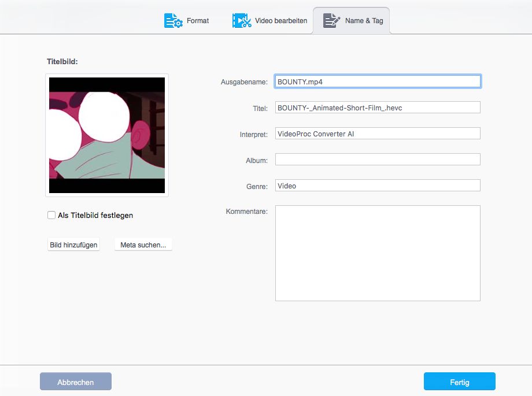Open the Video bearbeiten tab label
The width and height of the screenshot is (532, 396).
281,21
